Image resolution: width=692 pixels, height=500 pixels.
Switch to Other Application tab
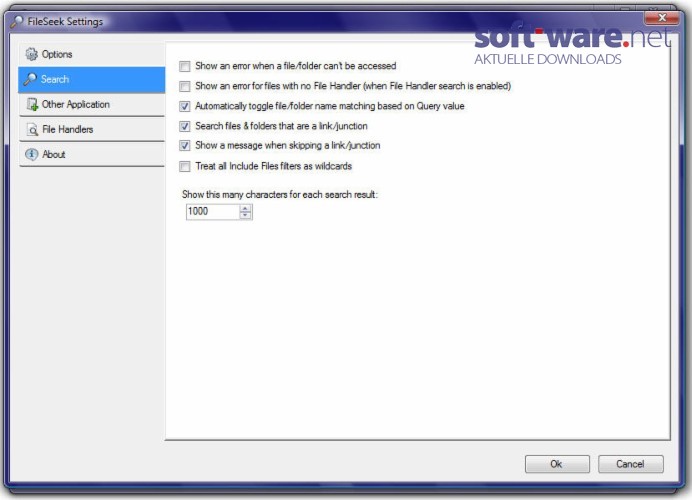[92, 105]
